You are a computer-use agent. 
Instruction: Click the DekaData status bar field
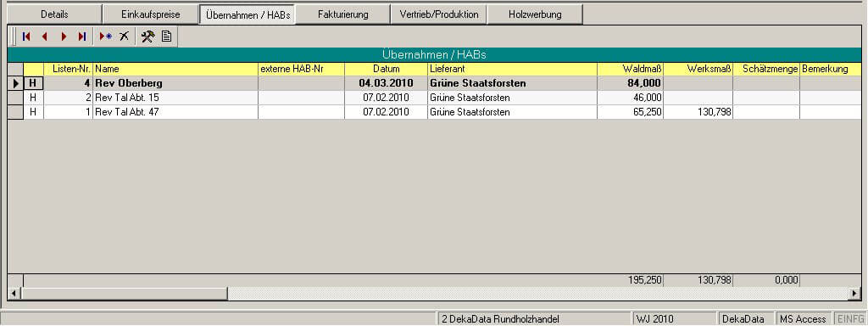point(746,319)
